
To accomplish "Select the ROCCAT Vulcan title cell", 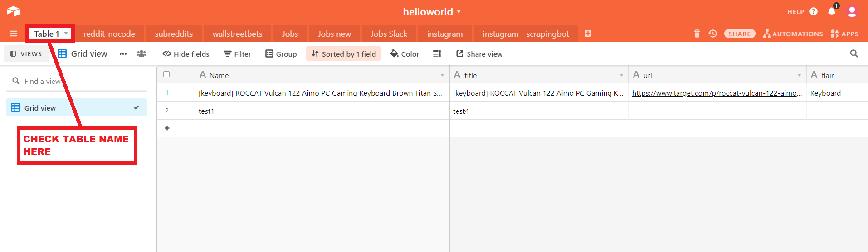I will pos(539,93).
